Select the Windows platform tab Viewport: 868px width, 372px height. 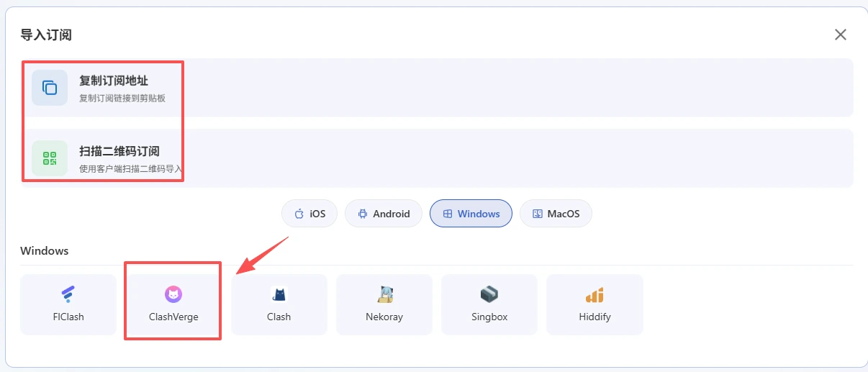471,214
